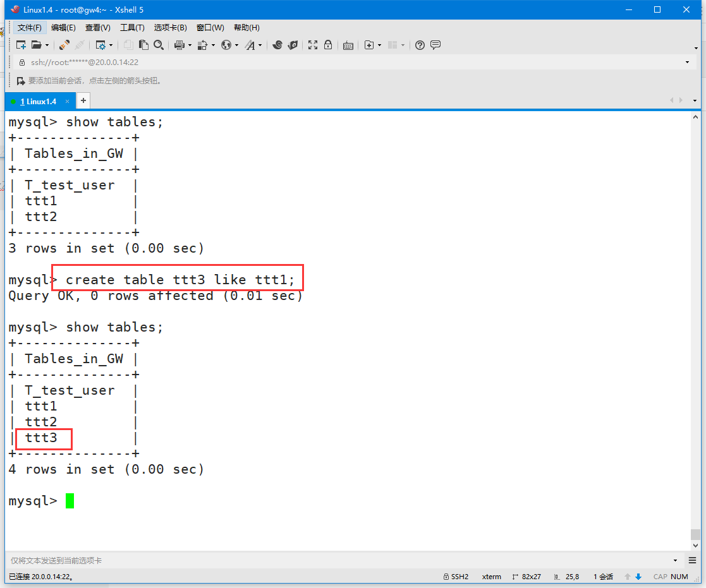This screenshot has height=588, width=706.
Task: Expand the compose bar target dropdown
Action: tap(676, 561)
